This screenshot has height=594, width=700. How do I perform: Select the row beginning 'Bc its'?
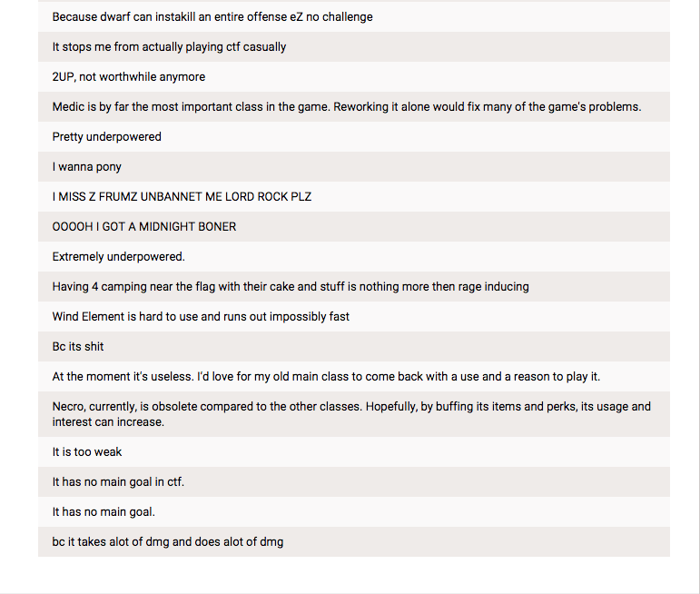tap(78, 347)
